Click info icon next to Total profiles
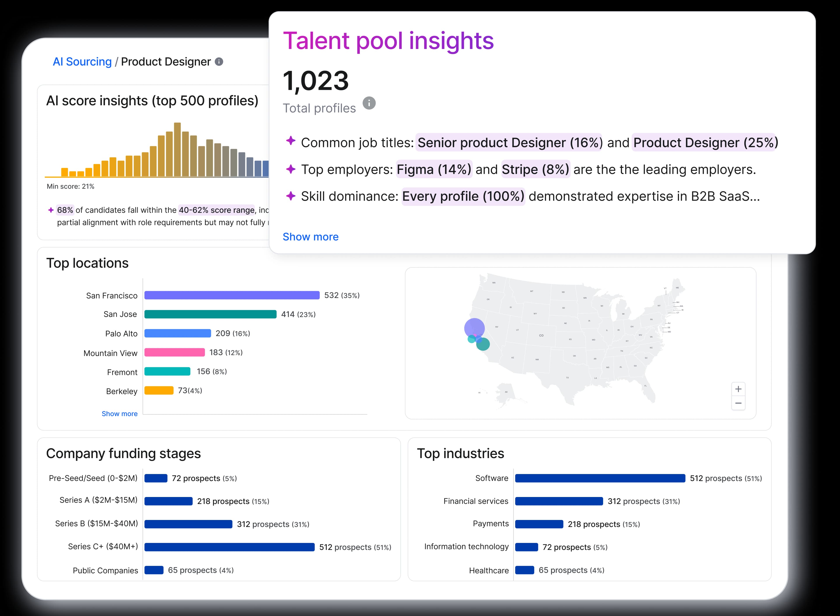Viewport: 840px width, 616px height. pos(369,103)
